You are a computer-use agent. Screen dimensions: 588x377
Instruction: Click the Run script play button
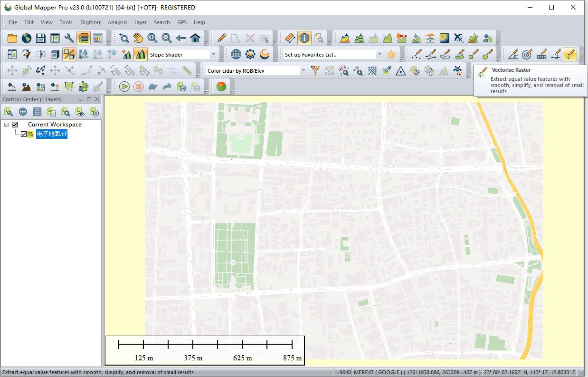(x=124, y=87)
